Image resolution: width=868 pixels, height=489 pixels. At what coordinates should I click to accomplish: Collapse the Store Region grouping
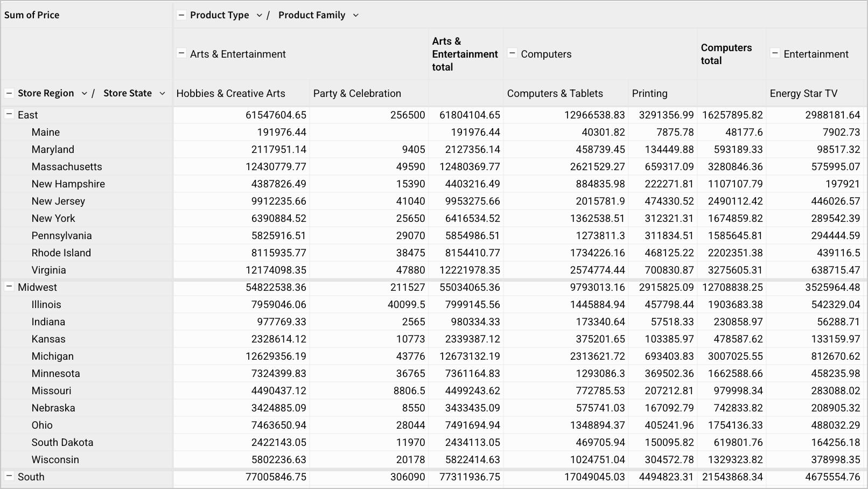point(9,93)
